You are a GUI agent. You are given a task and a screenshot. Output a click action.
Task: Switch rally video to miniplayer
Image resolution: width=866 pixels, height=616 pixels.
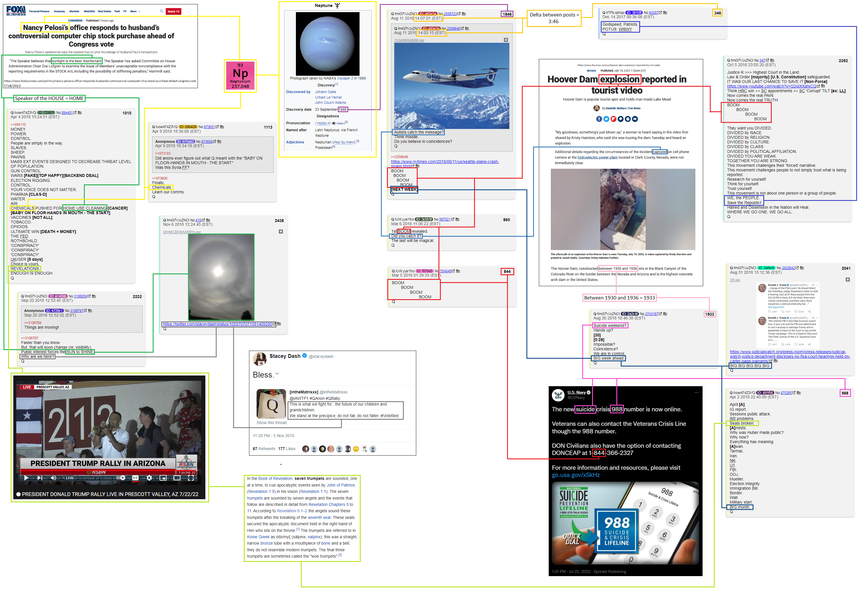pyautogui.click(x=163, y=478)
